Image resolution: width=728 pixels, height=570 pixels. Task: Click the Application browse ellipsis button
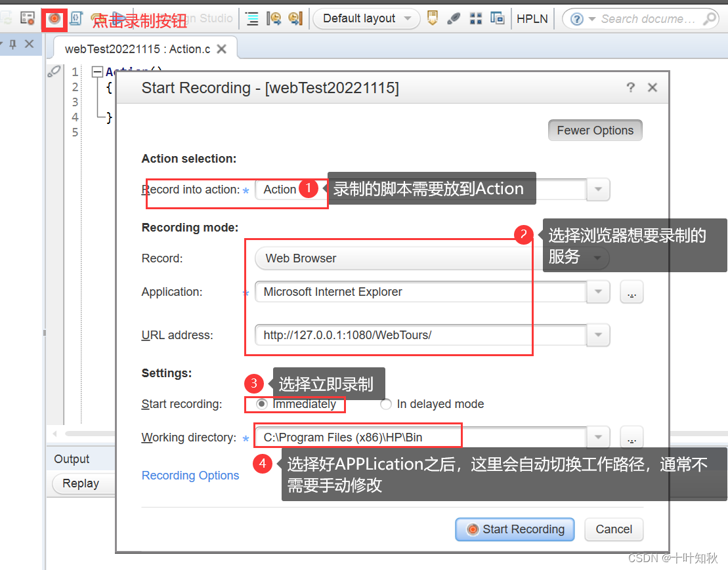(x=632, y=292)
